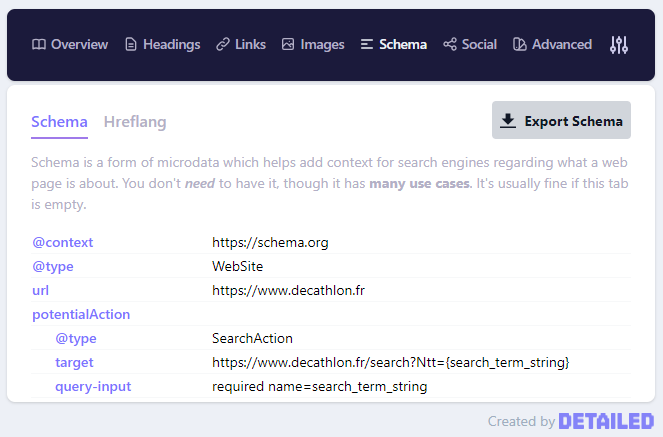Open the settings sliders icon

[x=619, y=45]
